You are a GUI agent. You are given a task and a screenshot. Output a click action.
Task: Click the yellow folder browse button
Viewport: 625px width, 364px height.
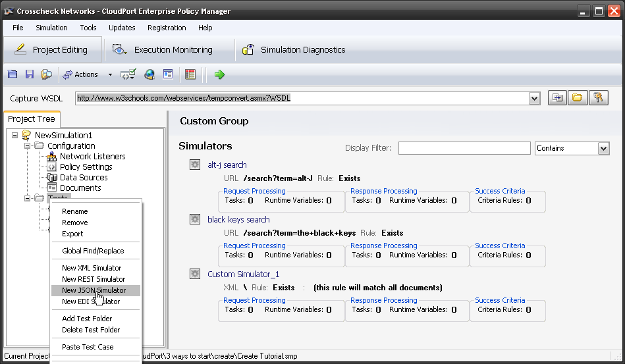[578, 97]
